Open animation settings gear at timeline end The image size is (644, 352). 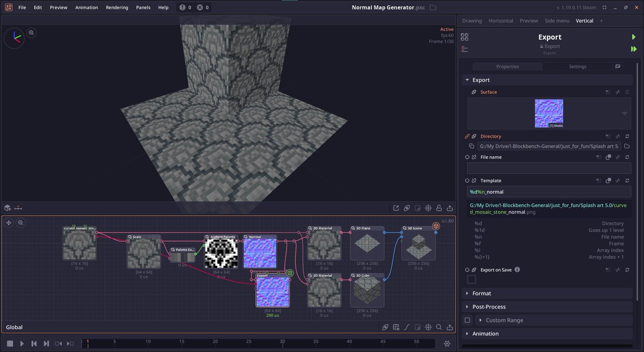[447, 343]
